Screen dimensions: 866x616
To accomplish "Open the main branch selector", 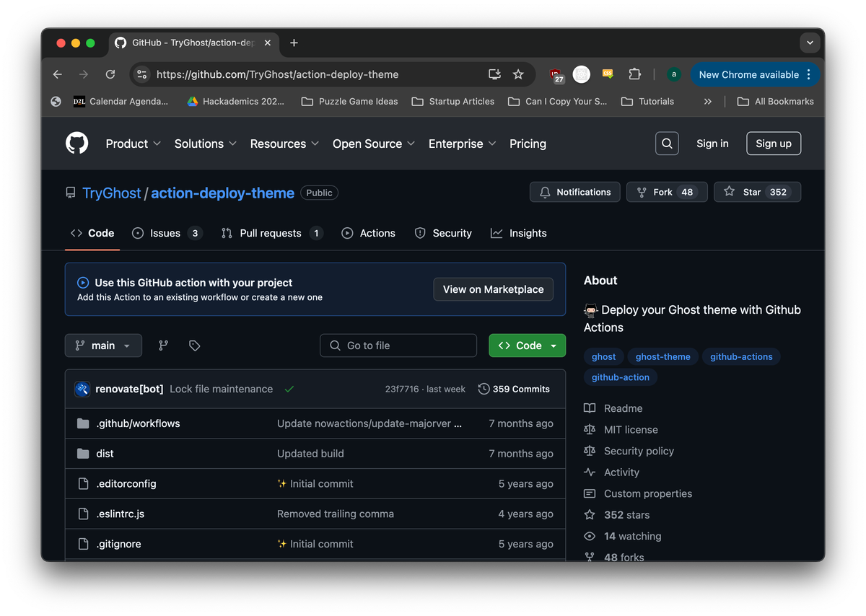I will click(103, 346).
